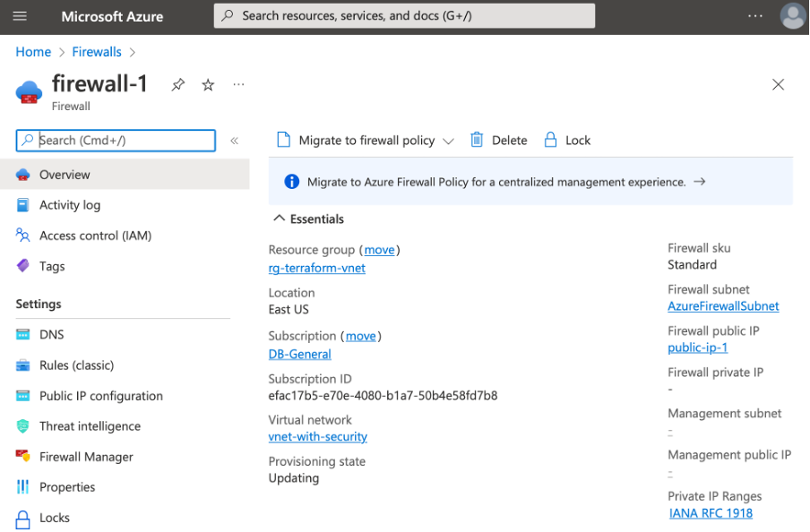810x532 pixels.
Task: Click Migrate to firewall policy text
Action: 366,141
